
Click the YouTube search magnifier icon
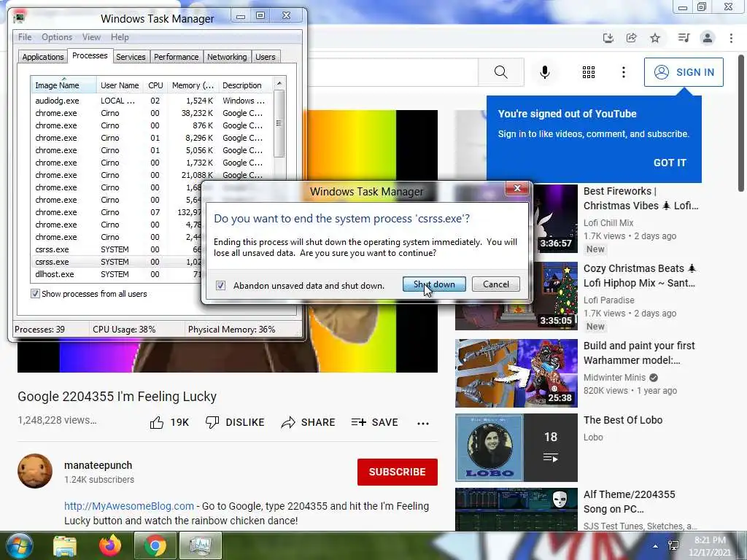[500, 72]
